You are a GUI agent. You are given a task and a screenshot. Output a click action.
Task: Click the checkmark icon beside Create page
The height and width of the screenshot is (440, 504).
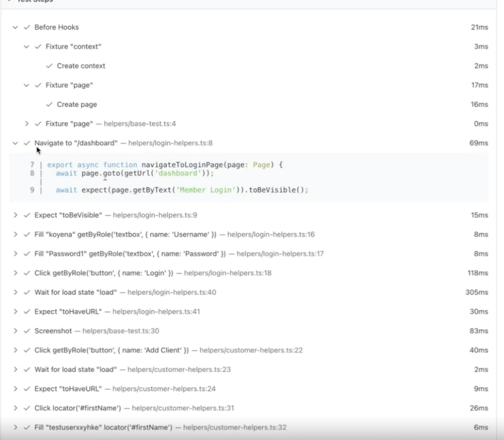(x=49, y=104)
